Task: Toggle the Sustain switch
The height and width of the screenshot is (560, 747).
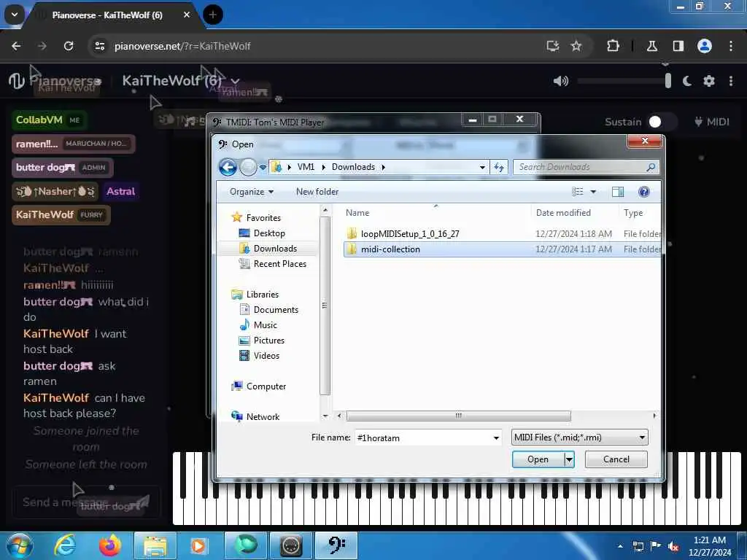Action: tap(661, 122)
